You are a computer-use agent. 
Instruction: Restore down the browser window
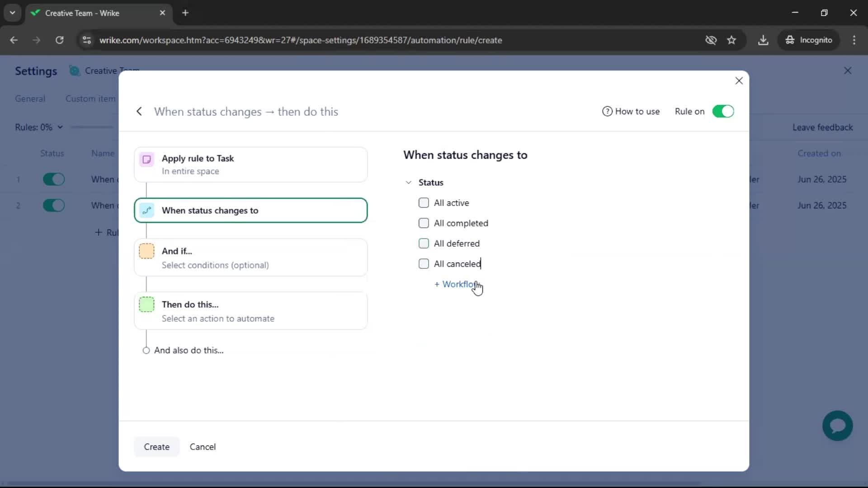pos(824,13)
